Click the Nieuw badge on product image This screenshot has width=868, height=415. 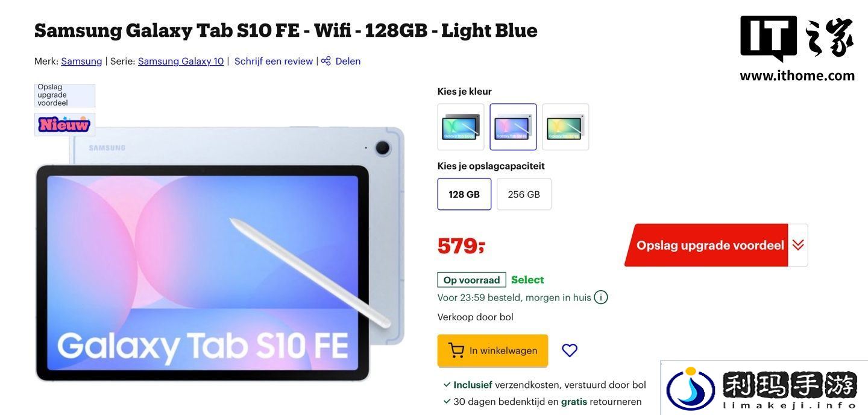click(64, 124)
